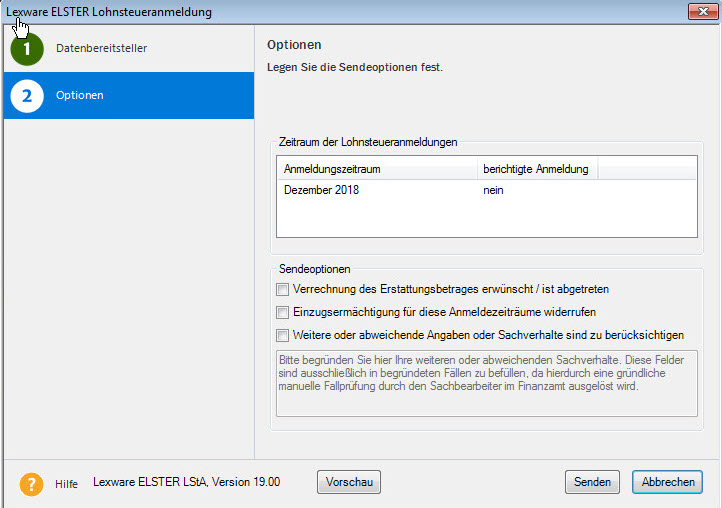Click the green step 1 circle icon
Image resolution: width=722 pixels, height=508 pixels.
point(27,48)
